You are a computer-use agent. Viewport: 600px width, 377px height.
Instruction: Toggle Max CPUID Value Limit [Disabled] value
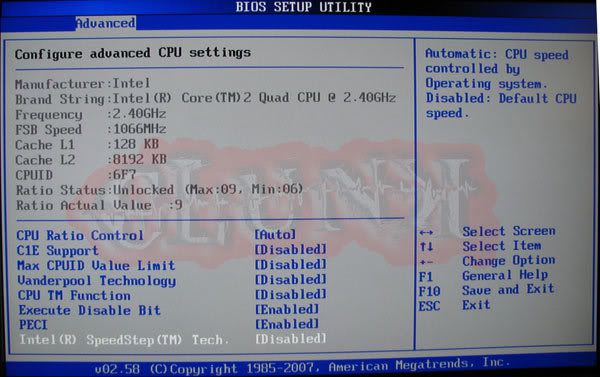click(x=290, y=264)
